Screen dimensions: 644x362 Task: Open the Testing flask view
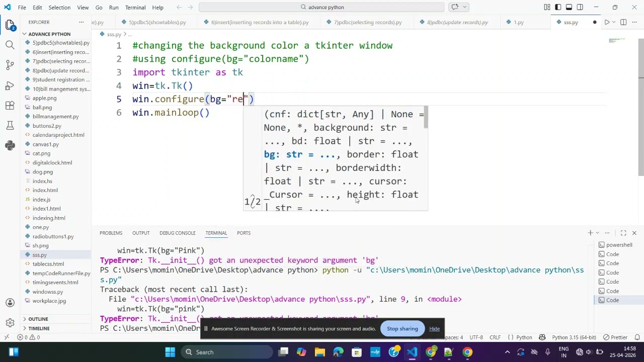coord(10,126)
